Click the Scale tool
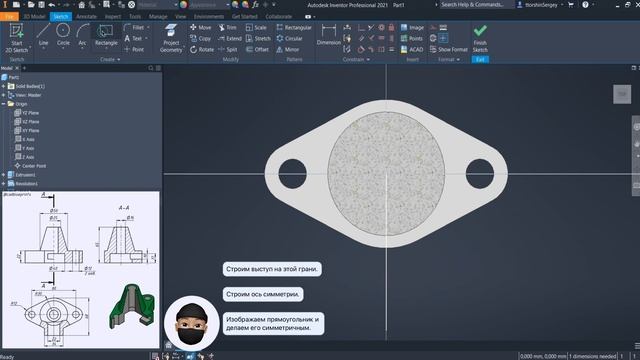 (256, 27)
